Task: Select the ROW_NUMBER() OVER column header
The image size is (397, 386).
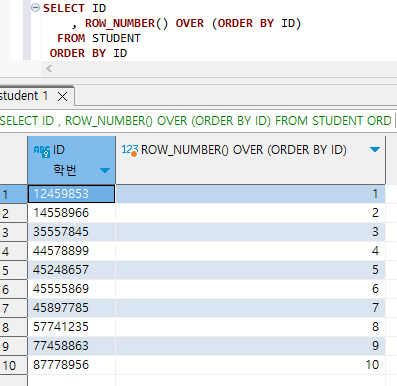Action: tap(250, 160)
